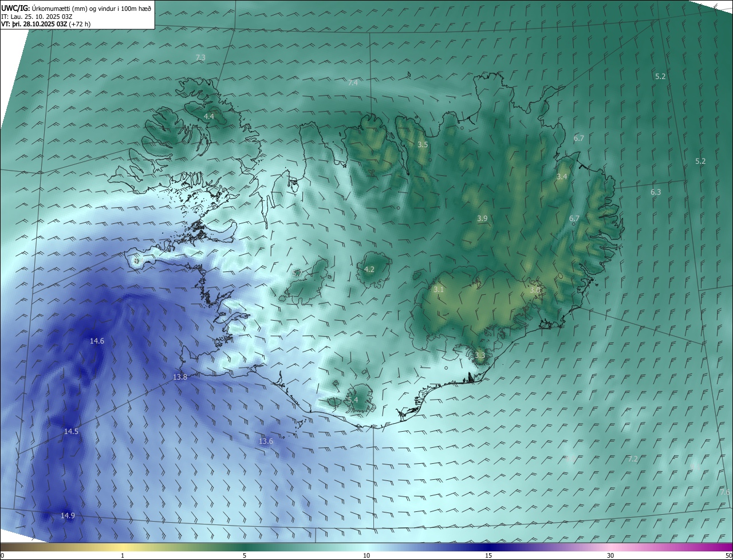Click the 14.9 precipitation value label

click(x=68, y=516)
